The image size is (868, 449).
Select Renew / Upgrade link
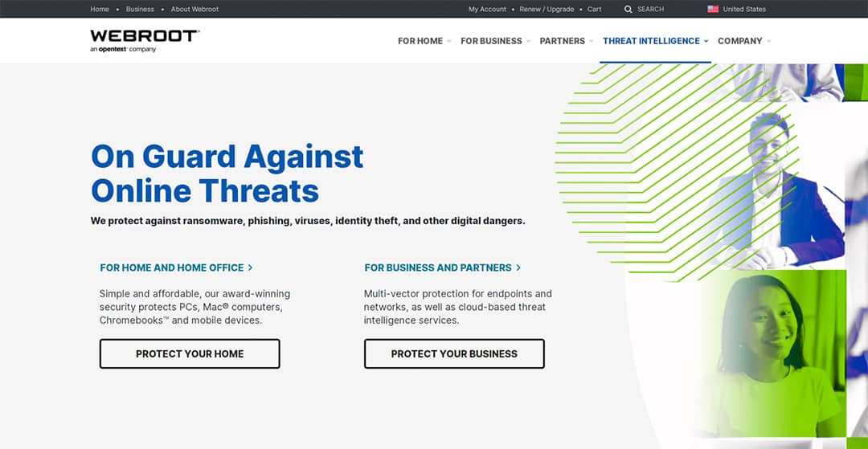tap(547, 10)
